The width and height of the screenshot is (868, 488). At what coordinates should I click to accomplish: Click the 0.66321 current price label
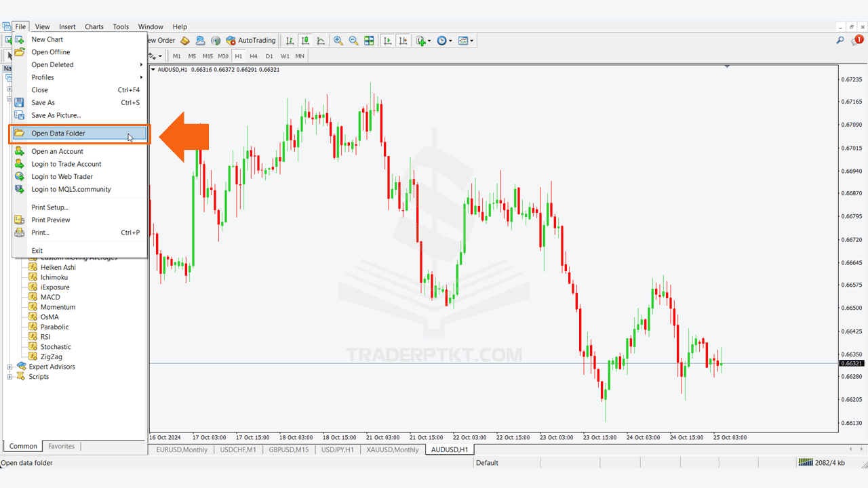point(851,363)
